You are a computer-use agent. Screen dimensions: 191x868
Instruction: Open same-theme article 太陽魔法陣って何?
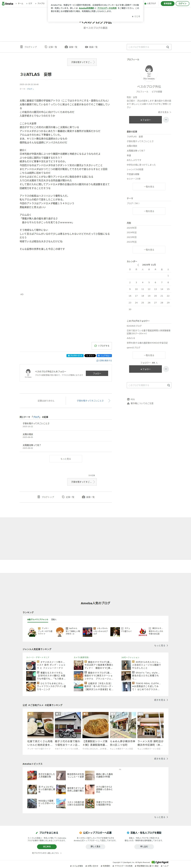pos(32,445)
